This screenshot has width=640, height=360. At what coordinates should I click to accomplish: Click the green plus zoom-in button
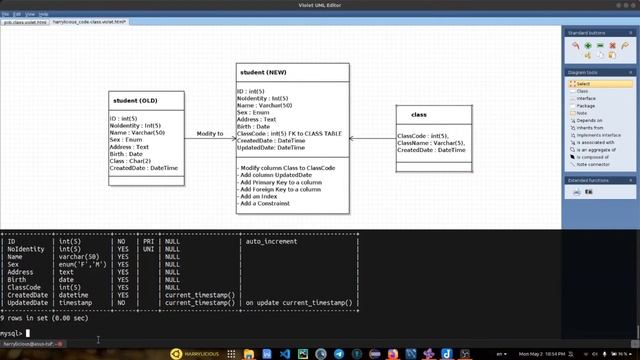click(588, 45)
